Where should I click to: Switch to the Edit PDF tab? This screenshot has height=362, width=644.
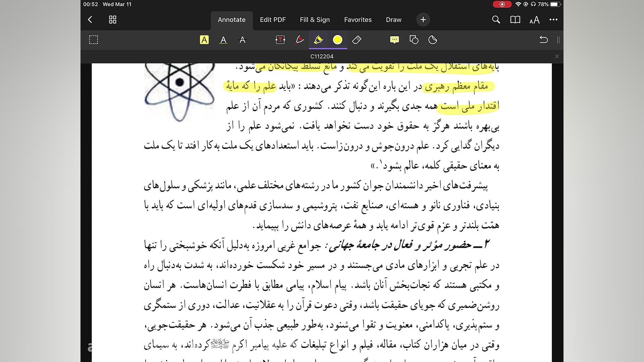pos(273,20)
